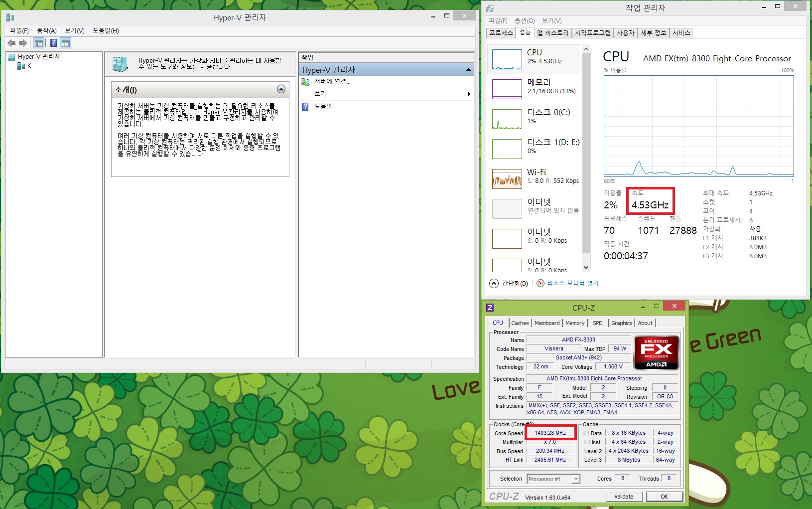
Task: Switch to 서비스 tab
Action: click(x=681, y=33)
